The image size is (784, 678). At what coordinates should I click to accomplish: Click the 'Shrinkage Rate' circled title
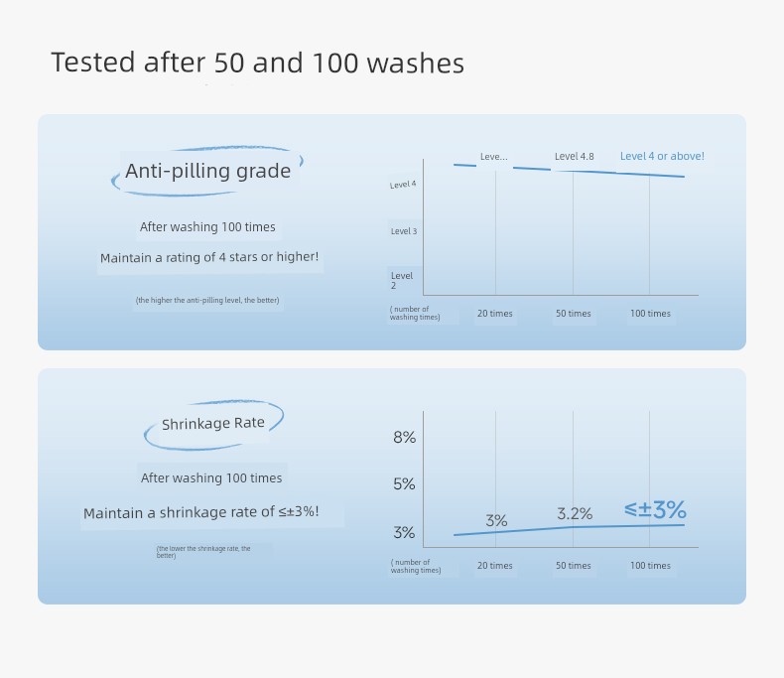pyautogui.click(x=213, y=424)
